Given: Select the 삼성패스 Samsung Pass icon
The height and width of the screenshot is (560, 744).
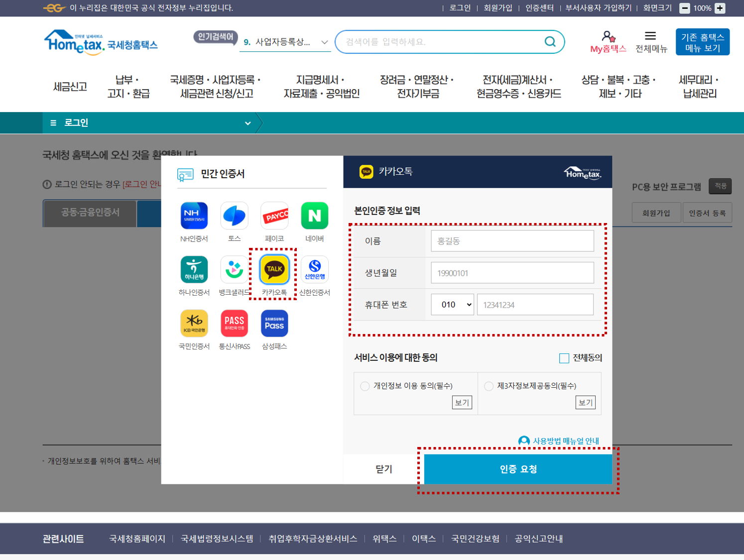Looking at the screenshot, I should tap(274, 323).
